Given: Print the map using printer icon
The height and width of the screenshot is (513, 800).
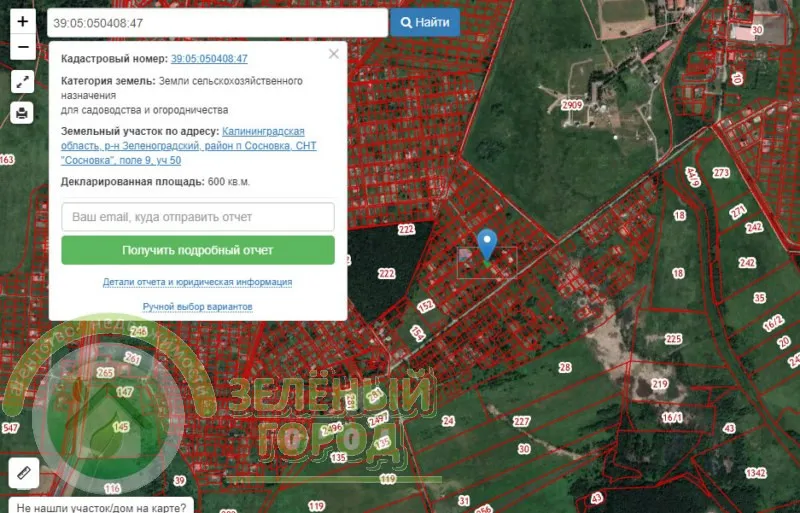Looking at the screenshot, I should coord(22,113).
